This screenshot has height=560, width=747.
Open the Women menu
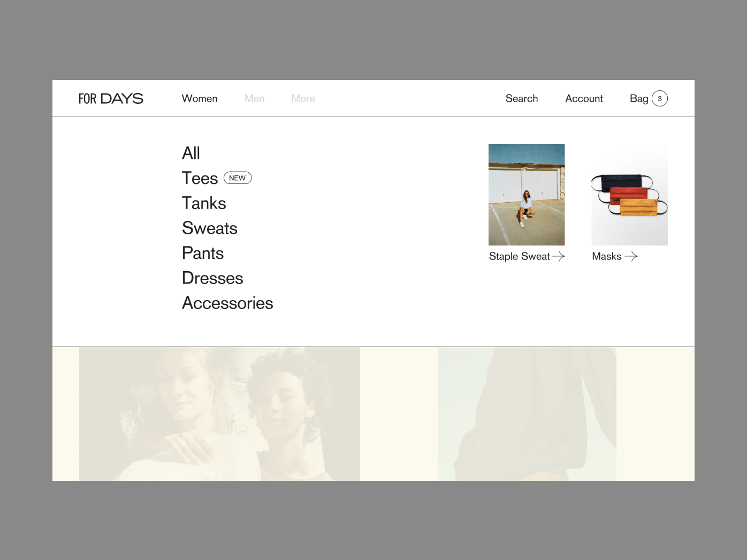[200, 98]
